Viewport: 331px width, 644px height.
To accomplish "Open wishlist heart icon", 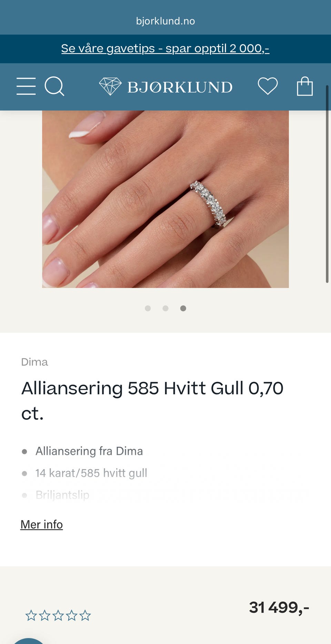I will [268, 86].
